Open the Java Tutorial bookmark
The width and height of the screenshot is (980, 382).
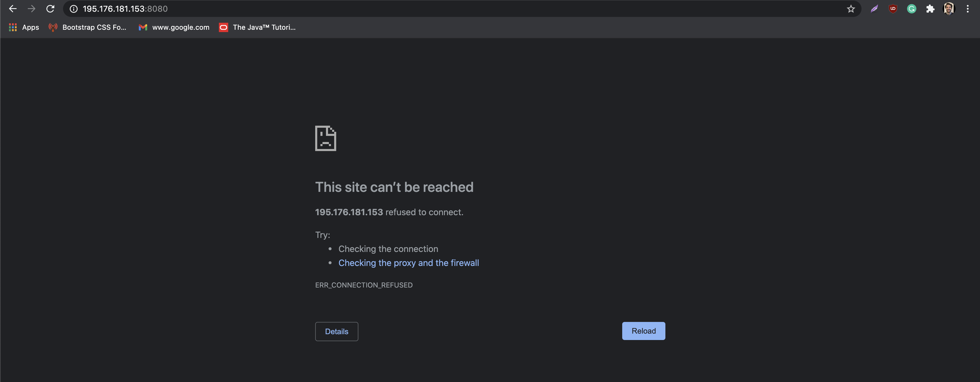tap(257, 27)
